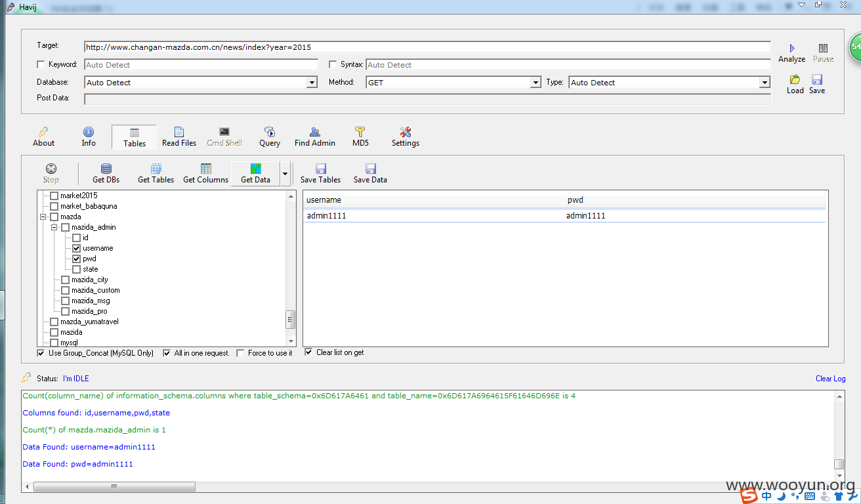
Task: Click the Get Columns icon
Action: 205,169
